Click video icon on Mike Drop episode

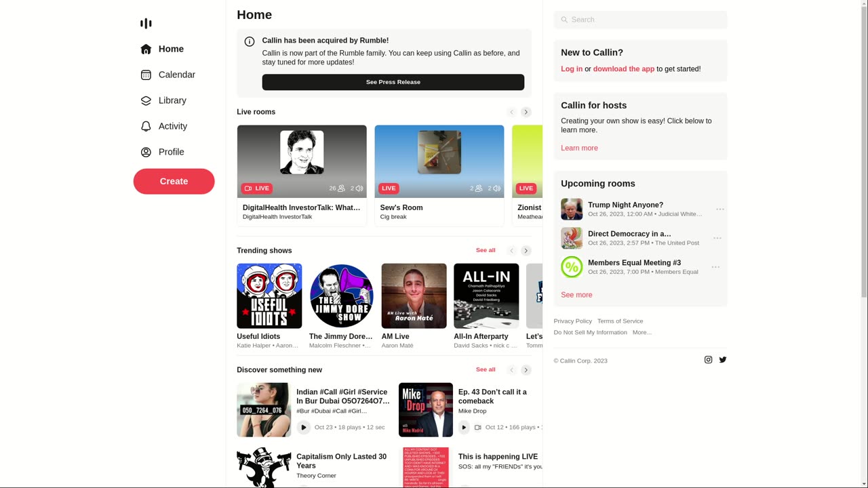coord(478,428)
